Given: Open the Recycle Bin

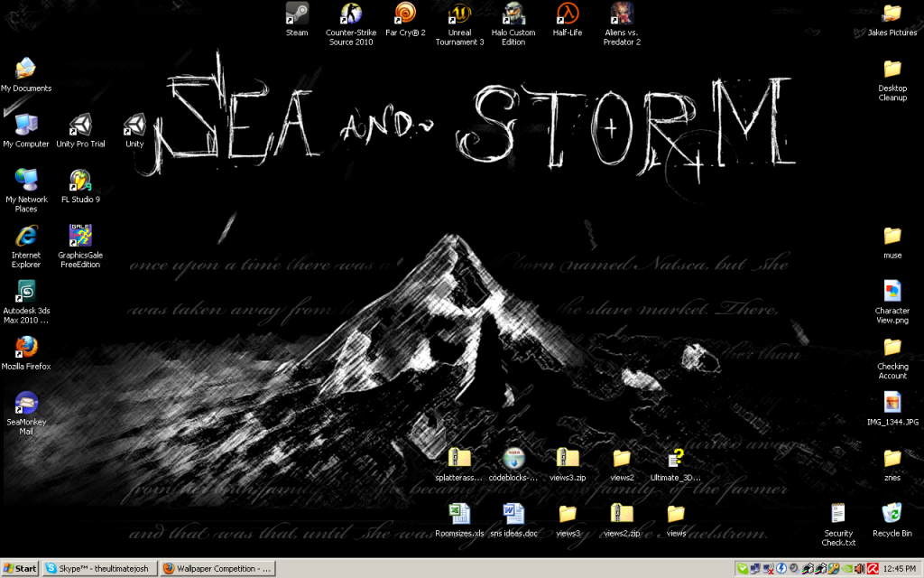Looking at the screenshot, I should (892, 514).
